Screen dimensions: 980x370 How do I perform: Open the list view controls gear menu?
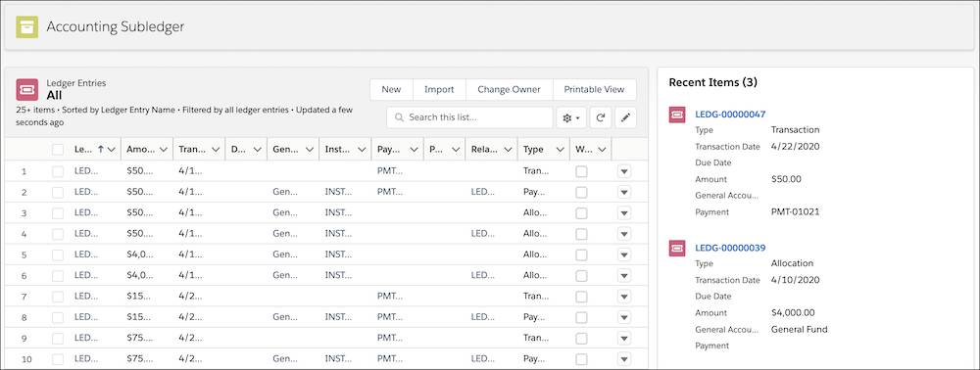coord(571,117)
